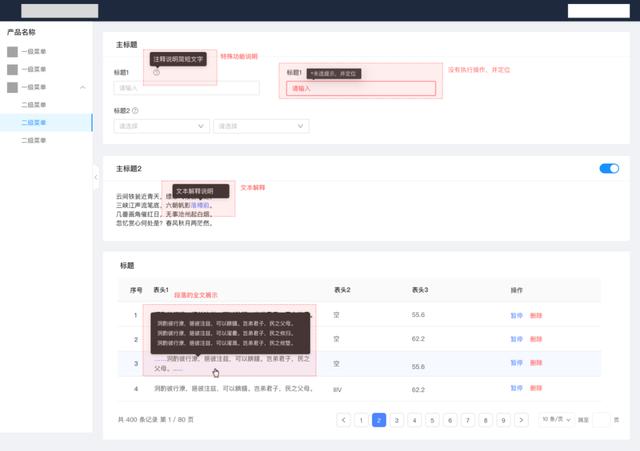Click the blue link text inside the poem
Screen dimensions: 640x451
pyautogui.click(x=200, y=205)
